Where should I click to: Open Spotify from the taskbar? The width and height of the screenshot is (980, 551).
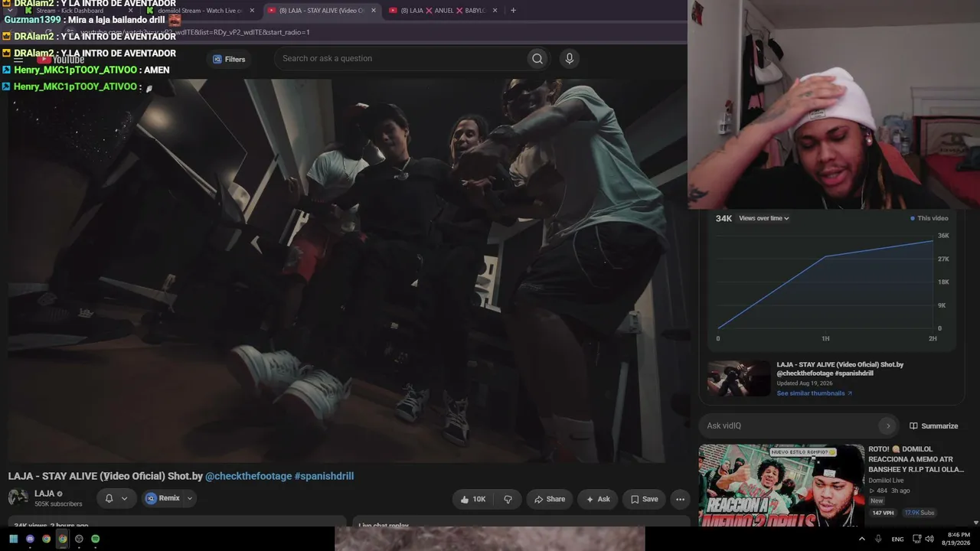click(x=95, y=539)
